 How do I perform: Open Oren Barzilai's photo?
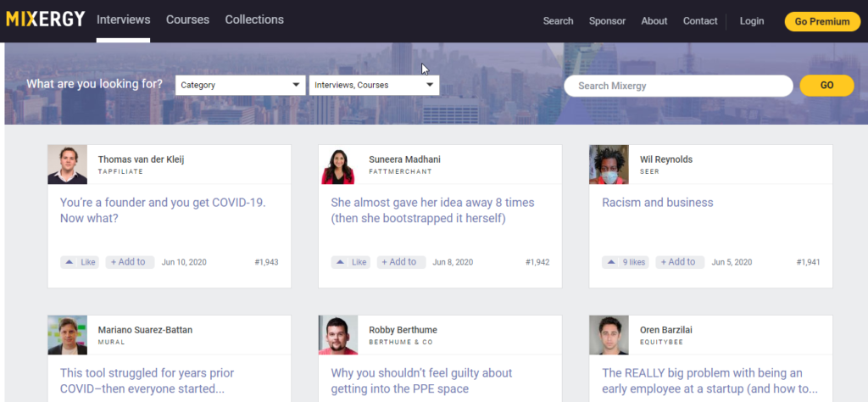609,335
